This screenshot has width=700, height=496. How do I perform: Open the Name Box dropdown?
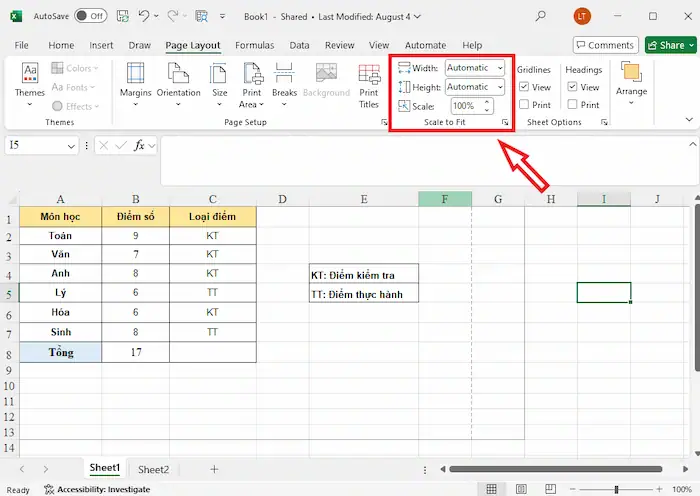pos(71,146)
